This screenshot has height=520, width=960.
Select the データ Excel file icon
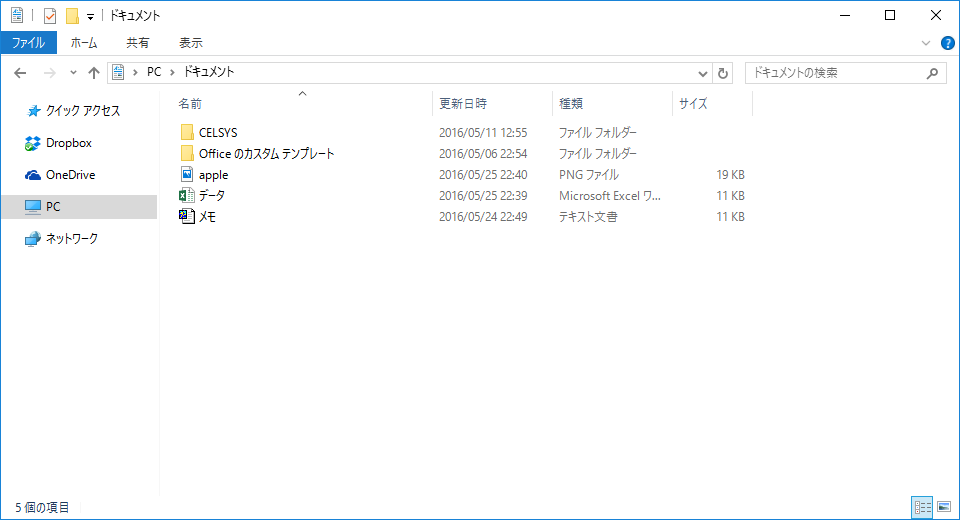click(187, 196)
